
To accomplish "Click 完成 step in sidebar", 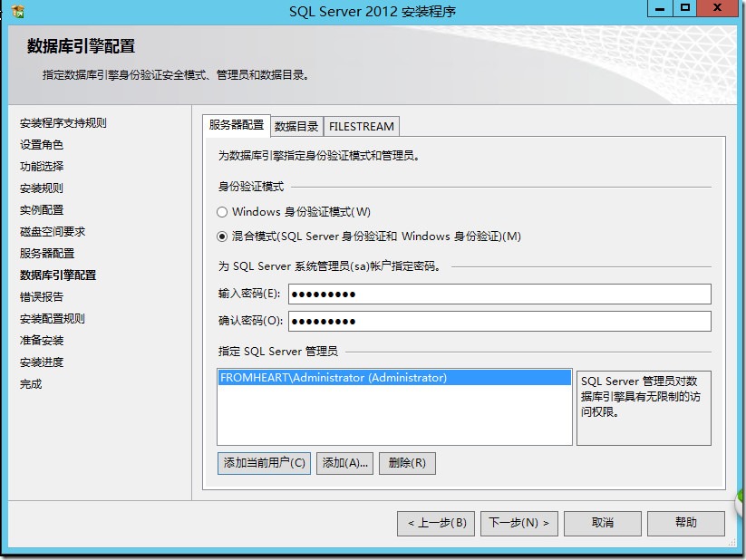I will (31, 384).
